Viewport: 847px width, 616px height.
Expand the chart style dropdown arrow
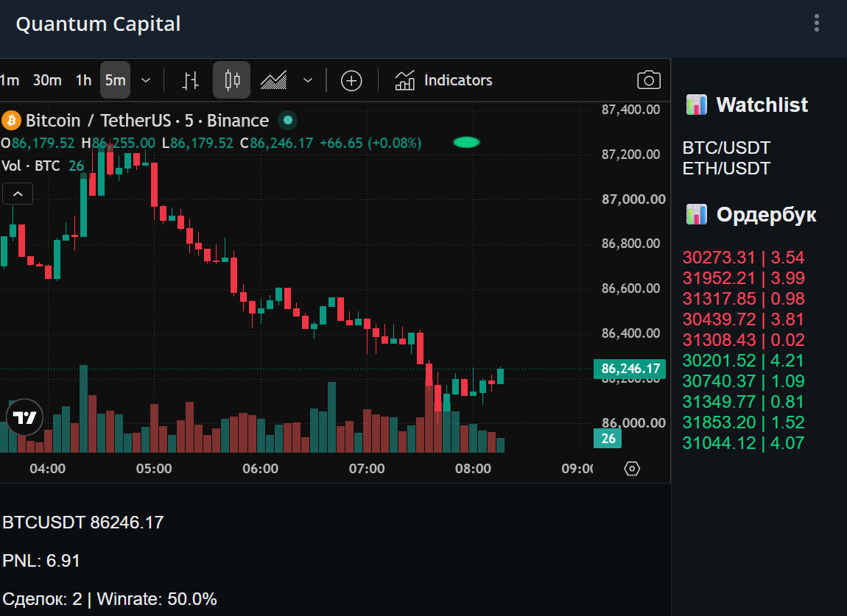(x=308, y=80)
